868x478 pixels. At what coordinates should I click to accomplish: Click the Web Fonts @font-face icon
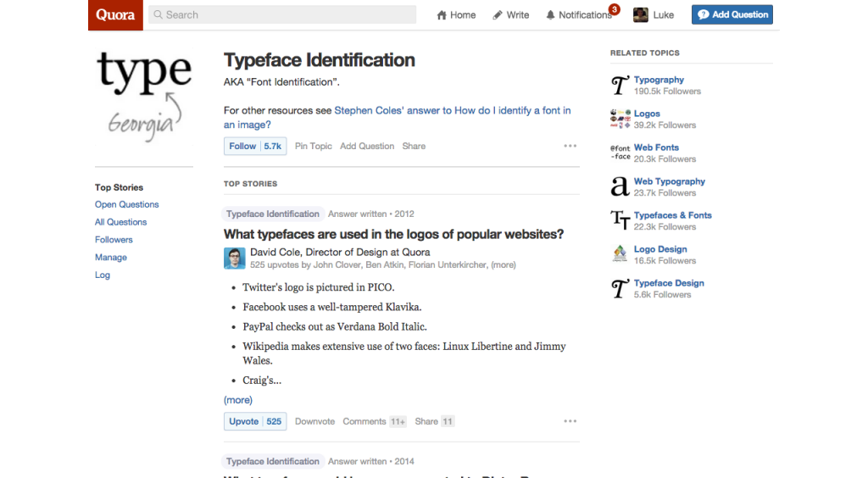pyautogui.click(x=620, y=153)
